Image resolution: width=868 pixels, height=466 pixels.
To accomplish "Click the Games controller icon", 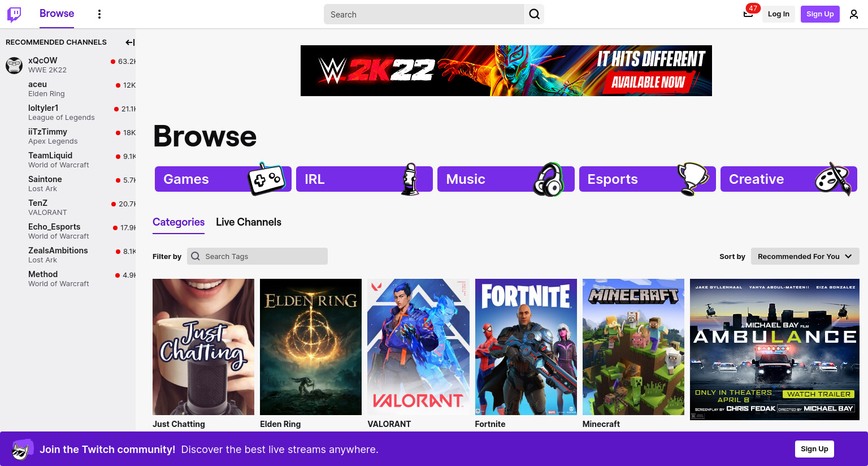I will [x=267, y=179].
